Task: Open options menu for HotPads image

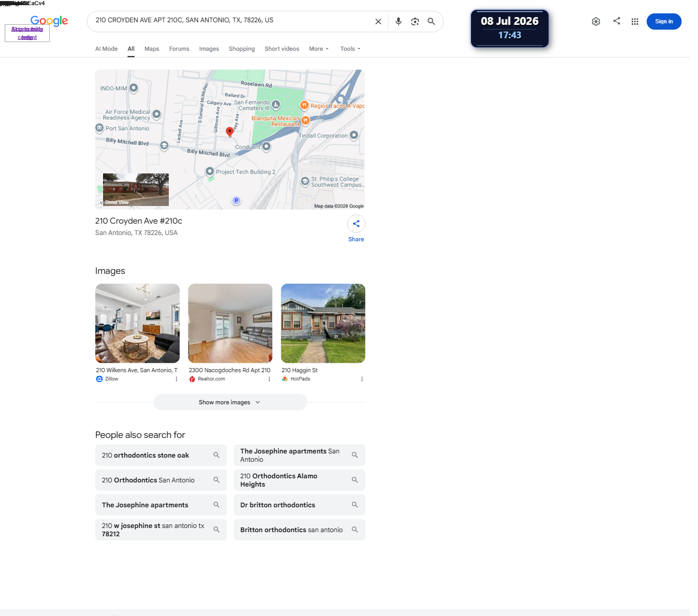Action: coord(362,379)
